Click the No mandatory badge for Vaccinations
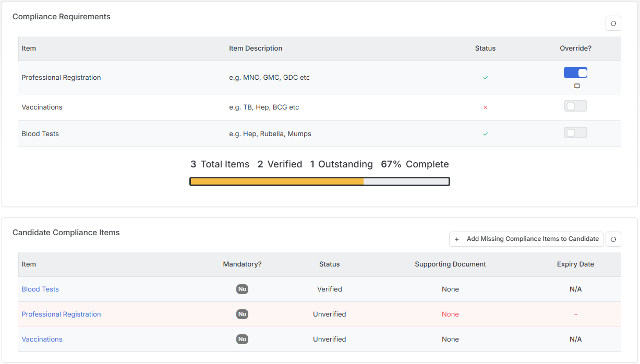This screenshot has height=364, width=640. (242, 339)
